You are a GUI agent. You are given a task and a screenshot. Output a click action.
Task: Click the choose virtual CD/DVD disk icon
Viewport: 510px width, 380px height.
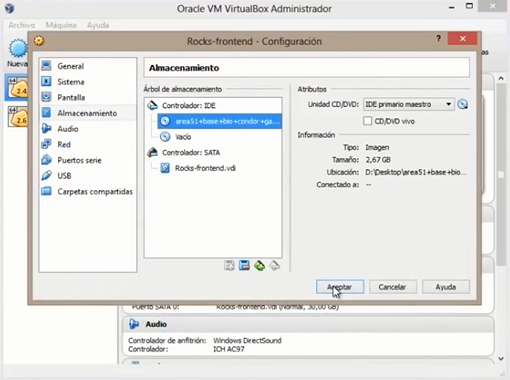pyautogui.click(x=462, y=104)
